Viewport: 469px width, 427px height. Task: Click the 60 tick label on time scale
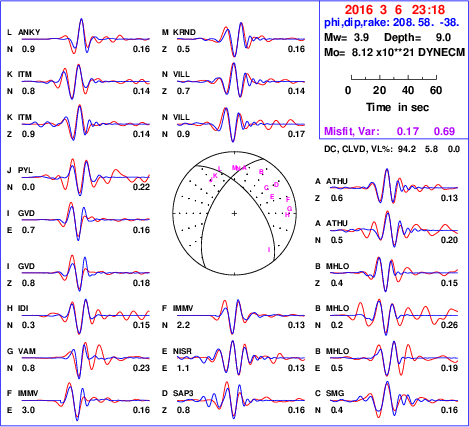(x=436, y=90)
